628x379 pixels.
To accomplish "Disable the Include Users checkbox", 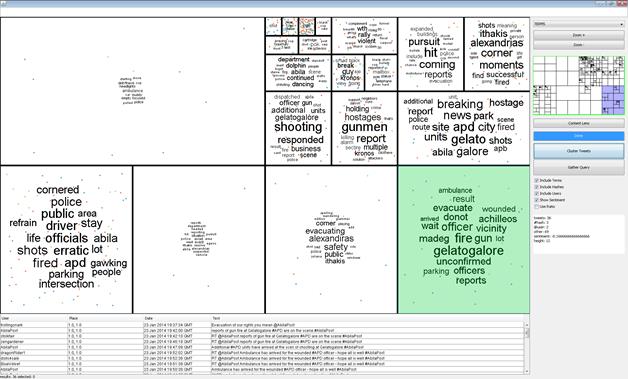I will click(x=537, y=194).
